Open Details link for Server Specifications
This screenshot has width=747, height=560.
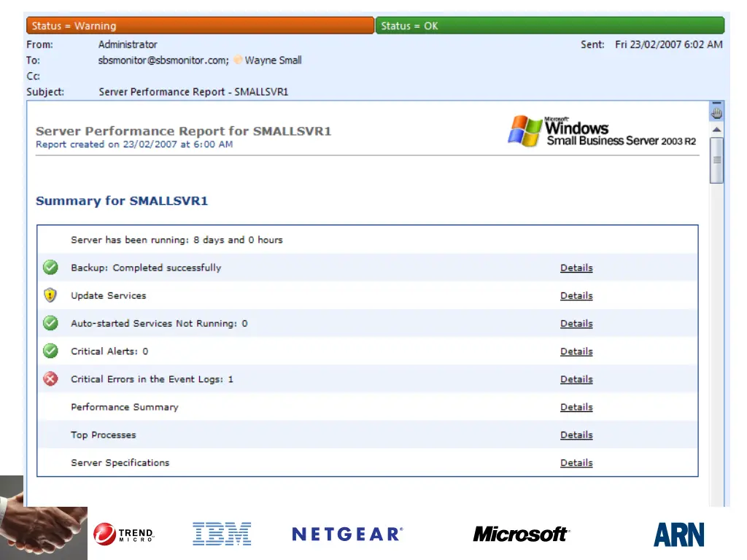(x=576, y=463)
